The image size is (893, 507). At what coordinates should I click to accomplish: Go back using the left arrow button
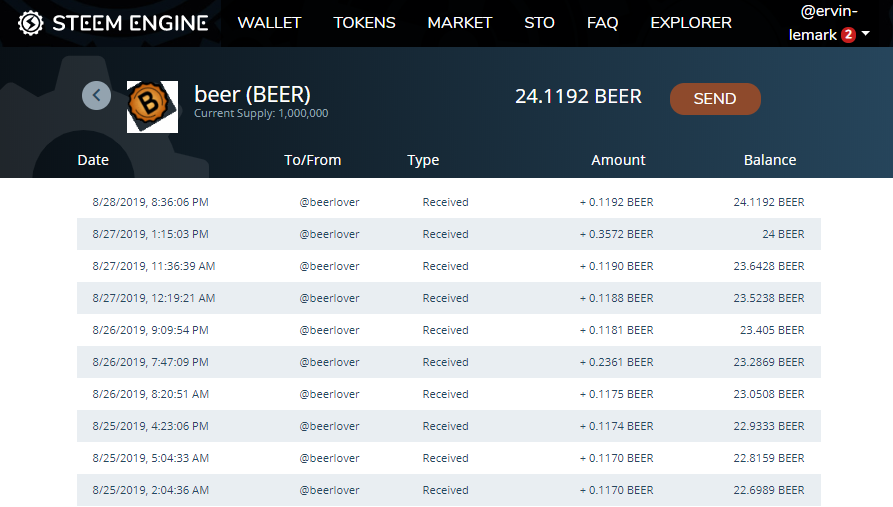pyautogui.click(x=96, y=95)
